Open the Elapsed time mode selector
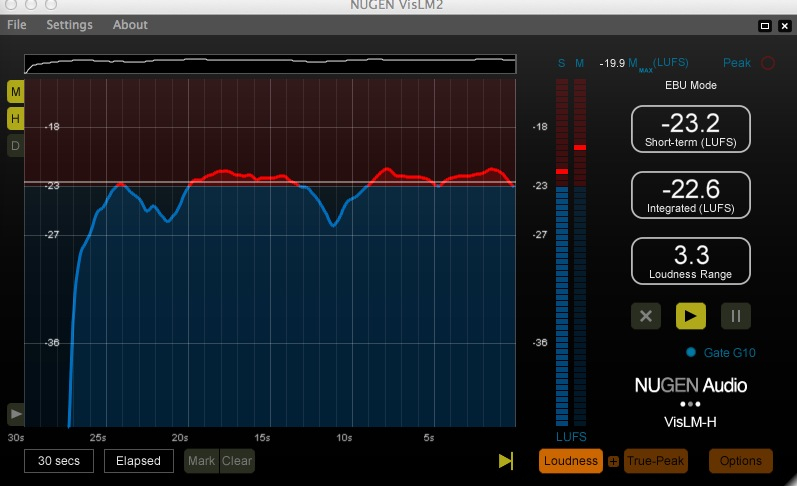This screenshot has width=797, height=486. (138, 461)
